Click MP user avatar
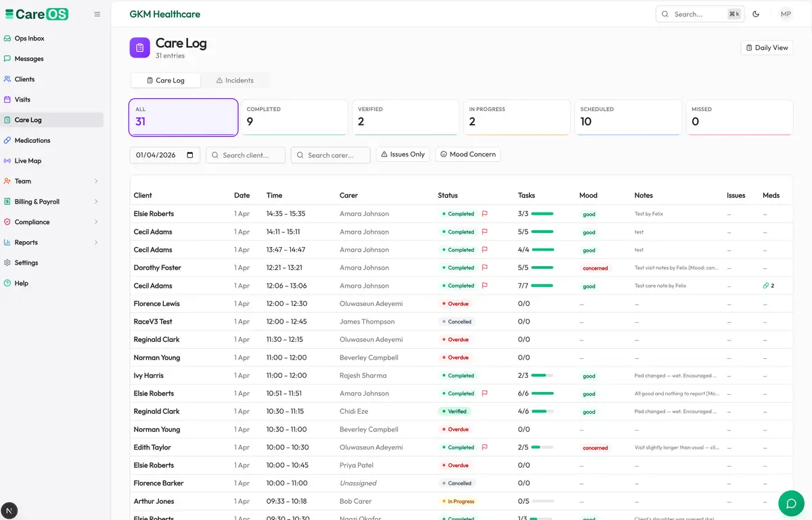The height and width of the screenshot is (520, 812). 786,14
